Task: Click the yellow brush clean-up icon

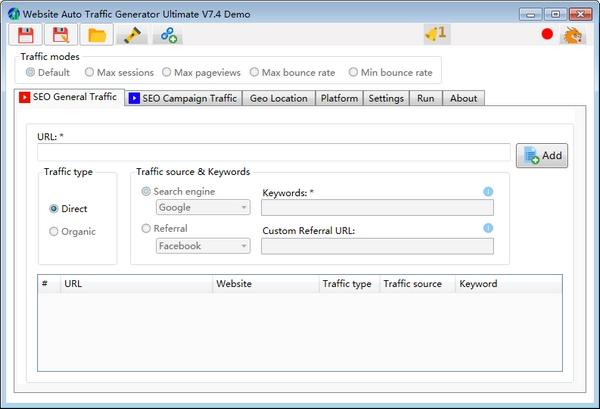Action: pos(131,35)
